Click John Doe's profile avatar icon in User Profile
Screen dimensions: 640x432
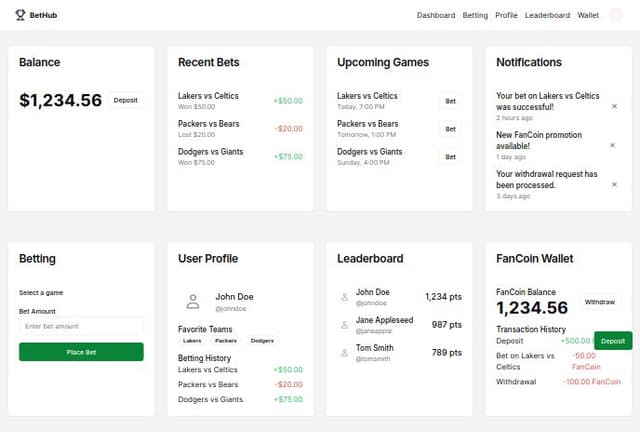coord(193,302)
